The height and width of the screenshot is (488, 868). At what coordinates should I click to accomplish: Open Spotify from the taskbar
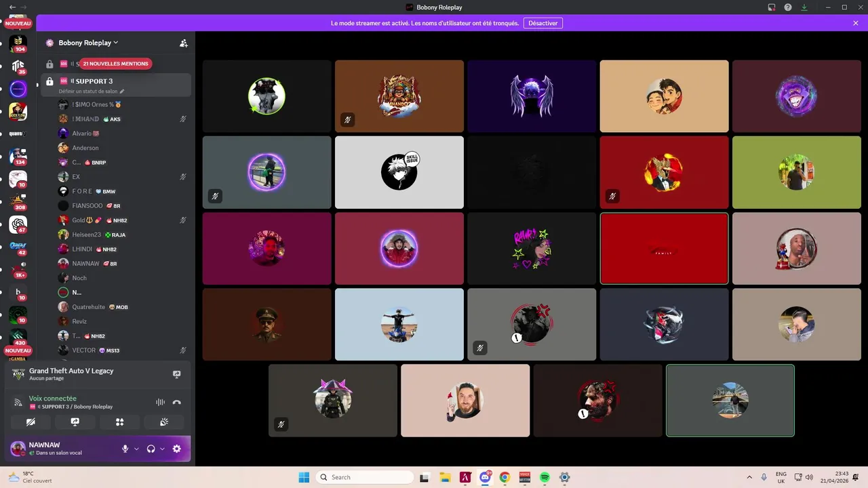[545, 477]
